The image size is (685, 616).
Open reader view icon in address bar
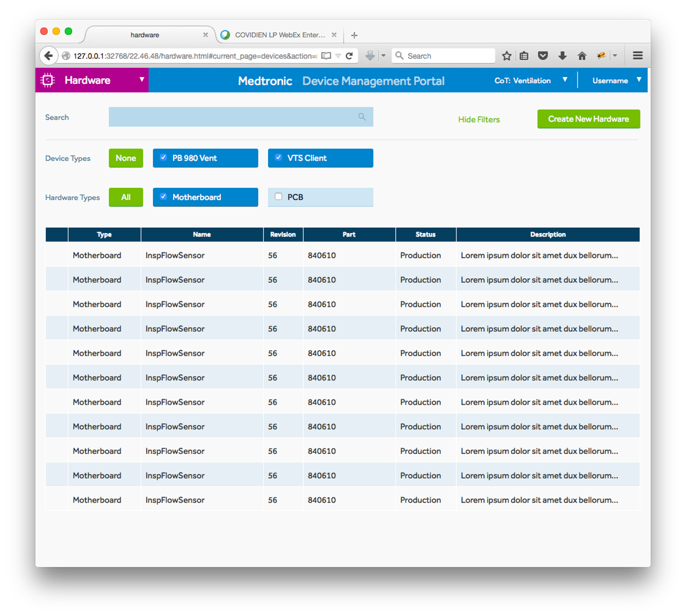point(326,56)
